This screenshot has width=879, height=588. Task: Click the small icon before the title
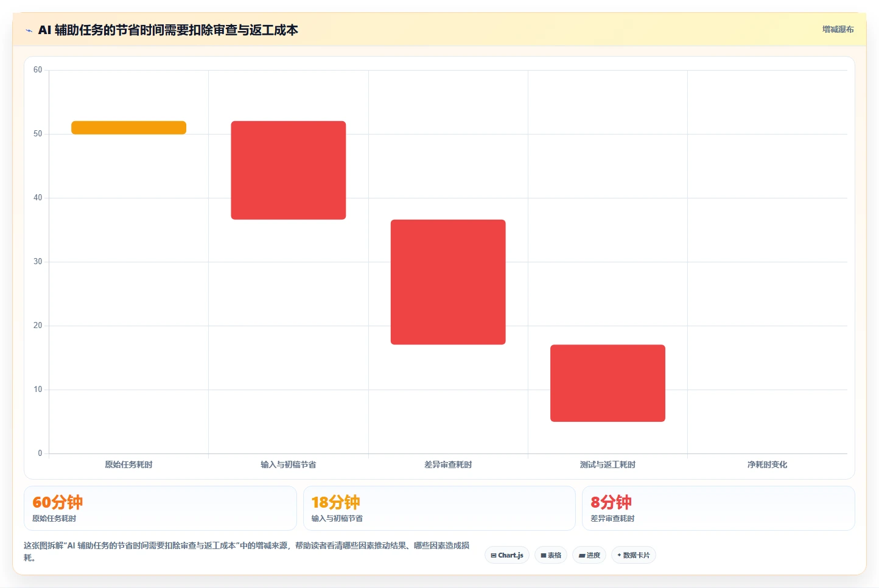[x=29, y=30]
